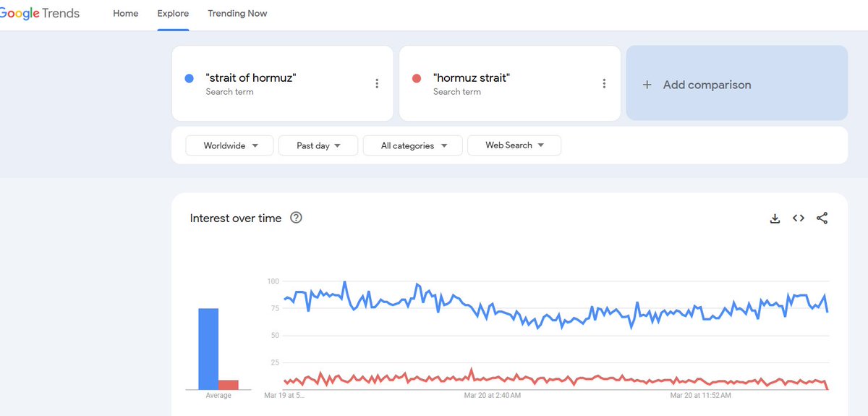
Task: Click the blue "strait of hormuz" color dot
Action: (189, 78)
